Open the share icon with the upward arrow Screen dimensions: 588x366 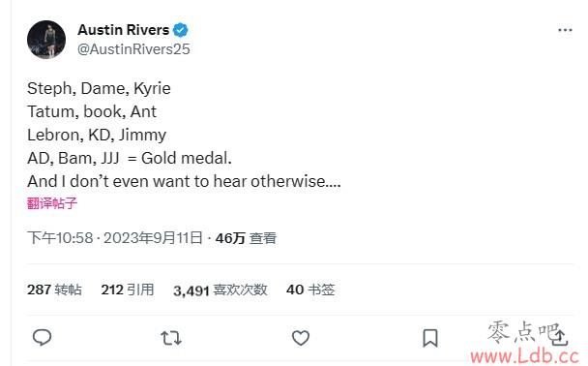tap(559, 337)
